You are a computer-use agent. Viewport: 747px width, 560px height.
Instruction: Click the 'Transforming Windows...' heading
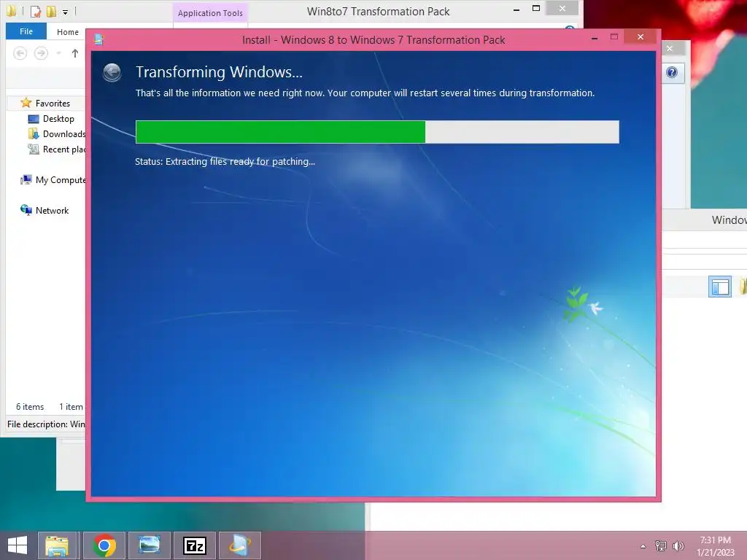click(219, 72)
